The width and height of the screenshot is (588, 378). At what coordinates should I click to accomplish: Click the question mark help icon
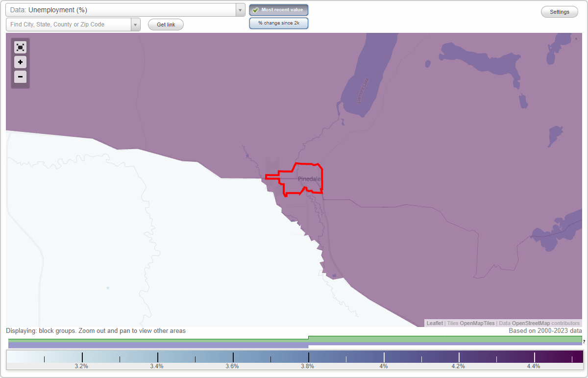[x=584, y=342]
